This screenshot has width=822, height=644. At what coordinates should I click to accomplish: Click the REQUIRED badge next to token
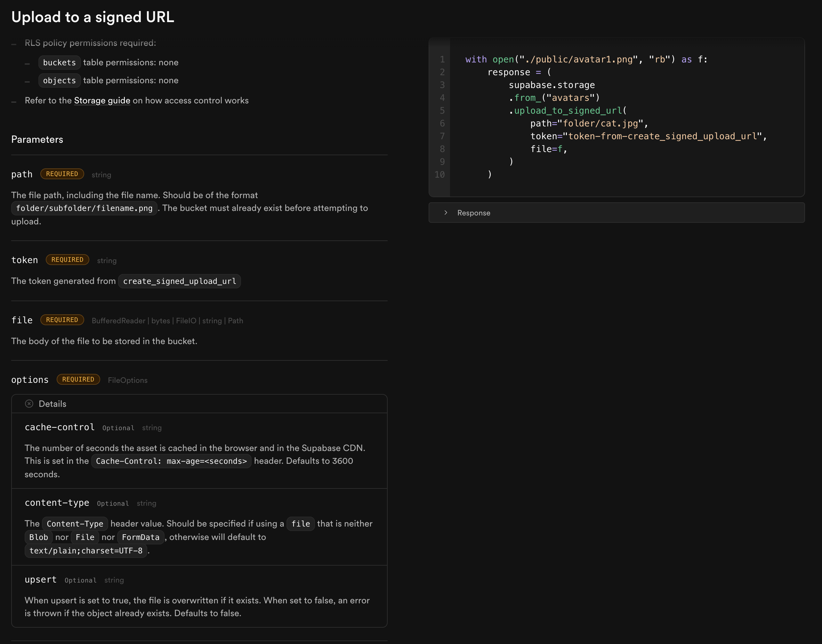click(x=67, y=259)
